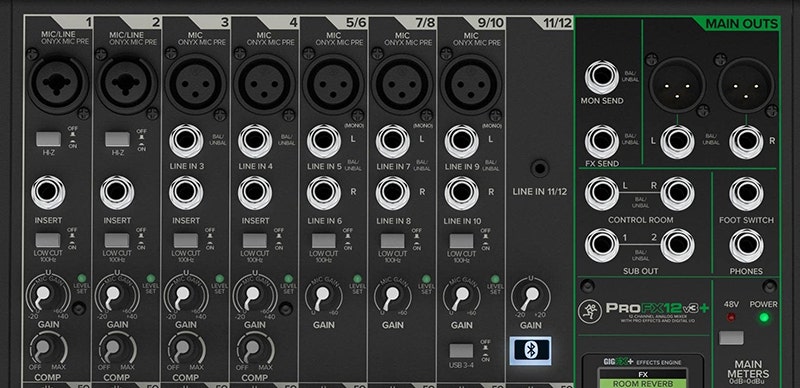Screen dimensions: 800x388
Task: Click the FX SEND jack
Action: (602, 141)
